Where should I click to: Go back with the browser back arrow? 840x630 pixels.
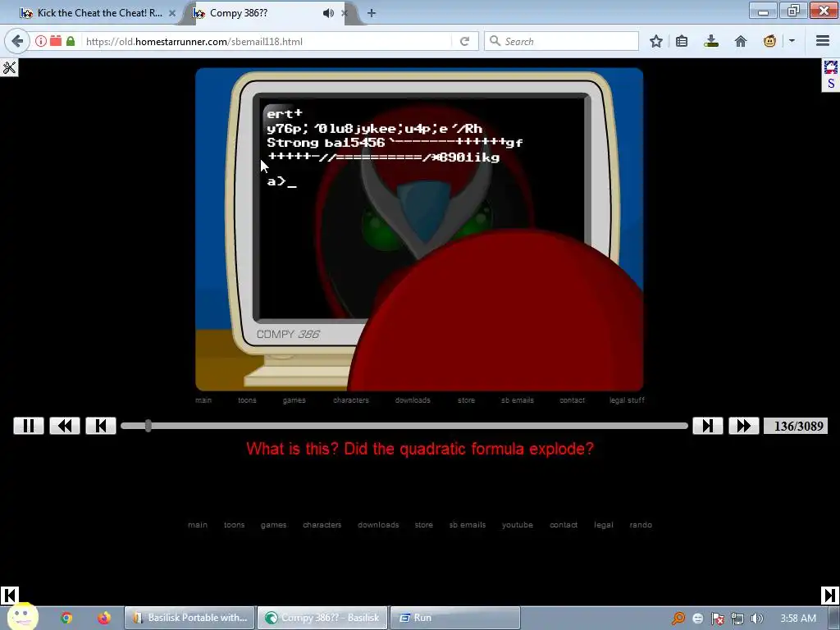tap(17, 41)
